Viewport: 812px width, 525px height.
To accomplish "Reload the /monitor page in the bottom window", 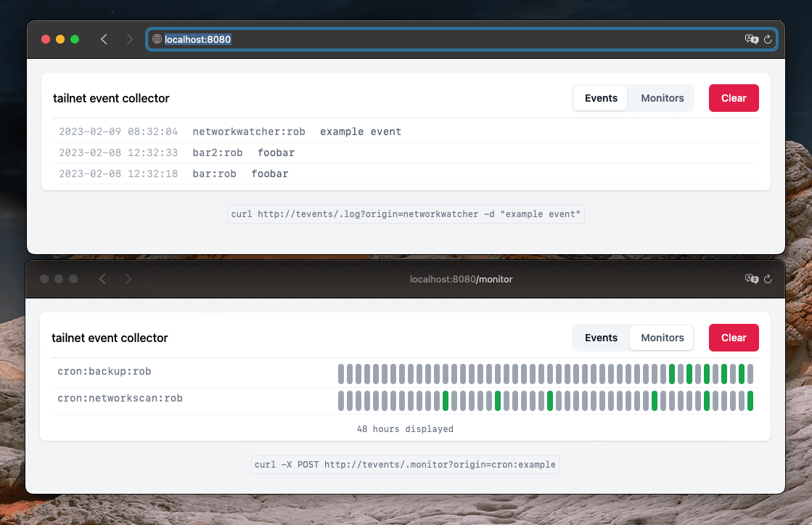I will click(x=768, y=279).
